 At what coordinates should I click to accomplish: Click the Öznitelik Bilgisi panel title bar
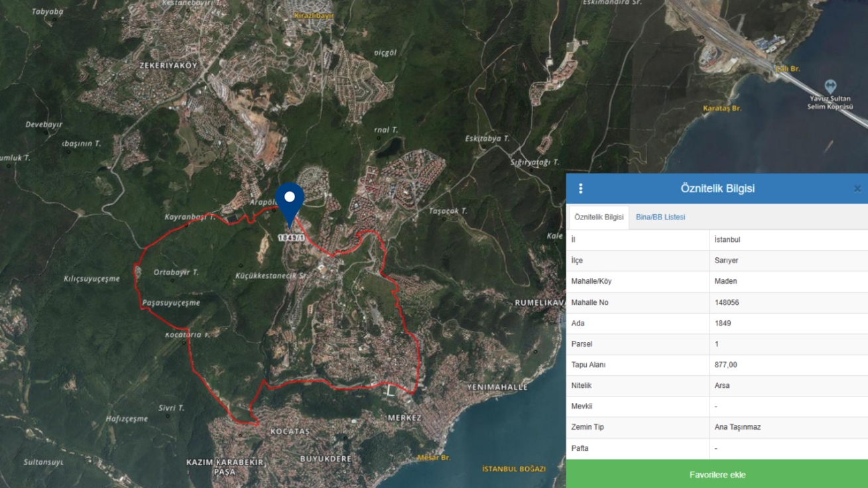pyautogui.click(x=717, y=189)
